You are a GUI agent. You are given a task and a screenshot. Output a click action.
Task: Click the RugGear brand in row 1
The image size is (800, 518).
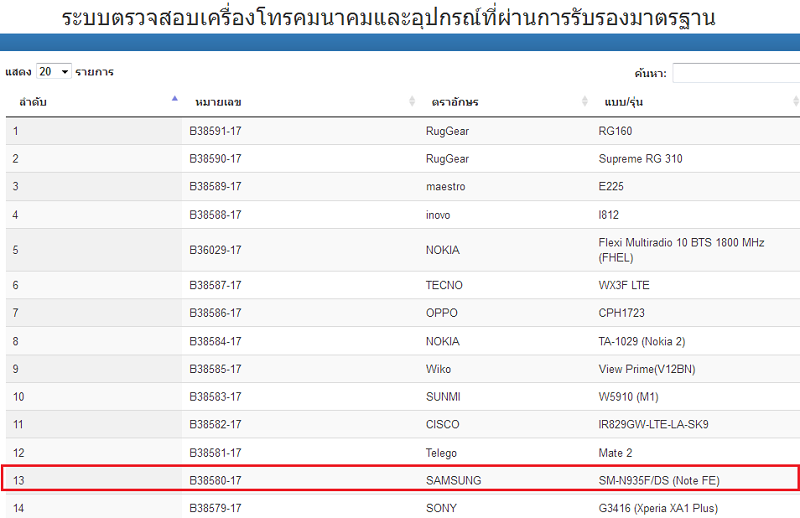447,131
